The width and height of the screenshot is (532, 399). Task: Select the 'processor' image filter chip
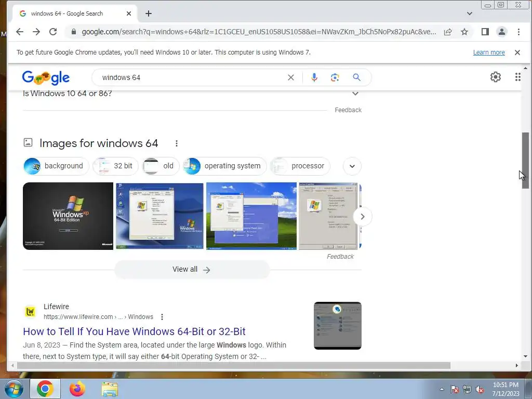coord(300,166)
